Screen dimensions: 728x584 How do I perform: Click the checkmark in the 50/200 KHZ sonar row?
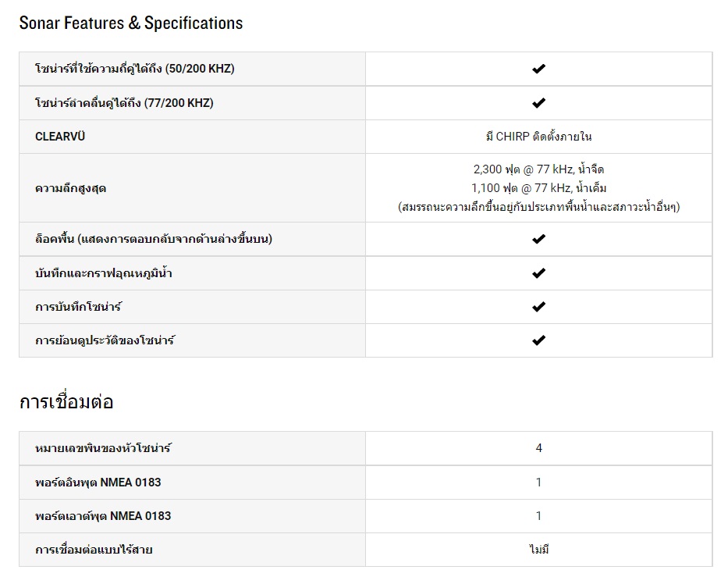coord(538,69)
